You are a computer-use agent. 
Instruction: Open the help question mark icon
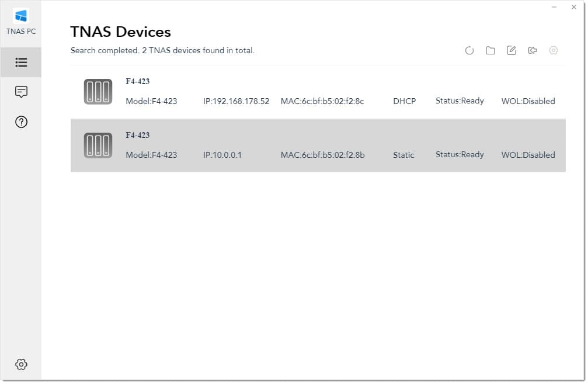(21, 122)
